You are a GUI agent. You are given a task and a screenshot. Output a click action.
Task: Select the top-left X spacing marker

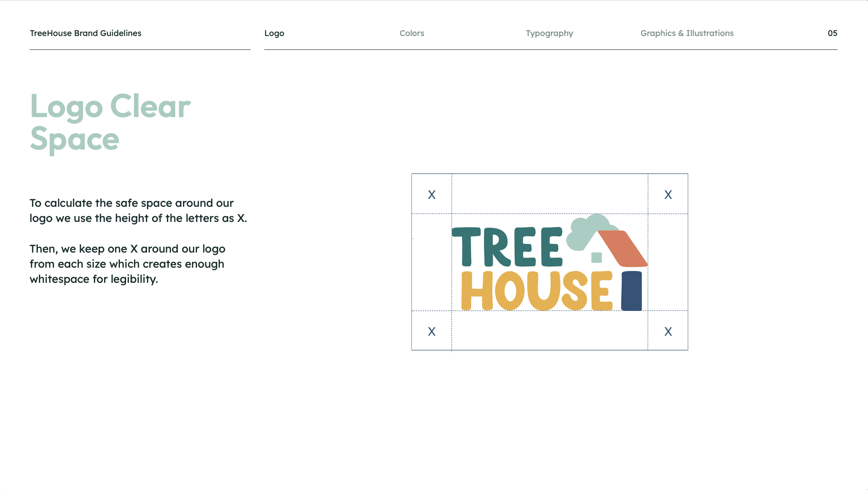pyautogui.click(x=431, y=195)
